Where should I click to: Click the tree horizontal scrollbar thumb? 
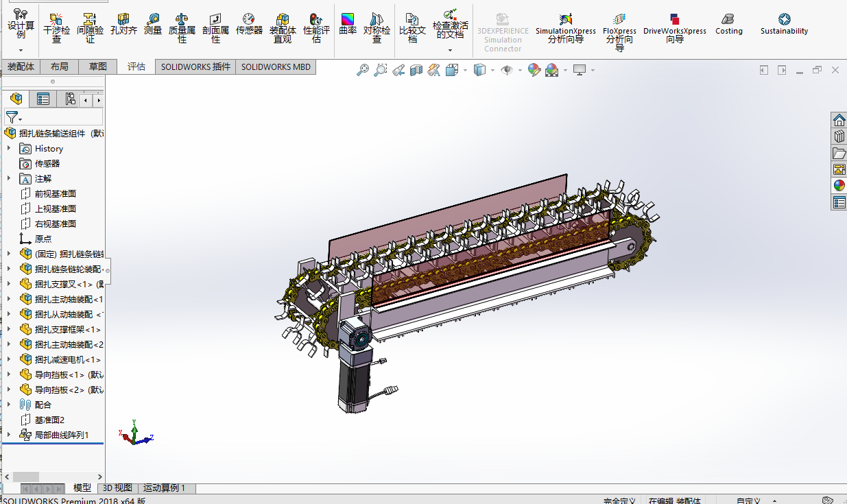[26, 477]
